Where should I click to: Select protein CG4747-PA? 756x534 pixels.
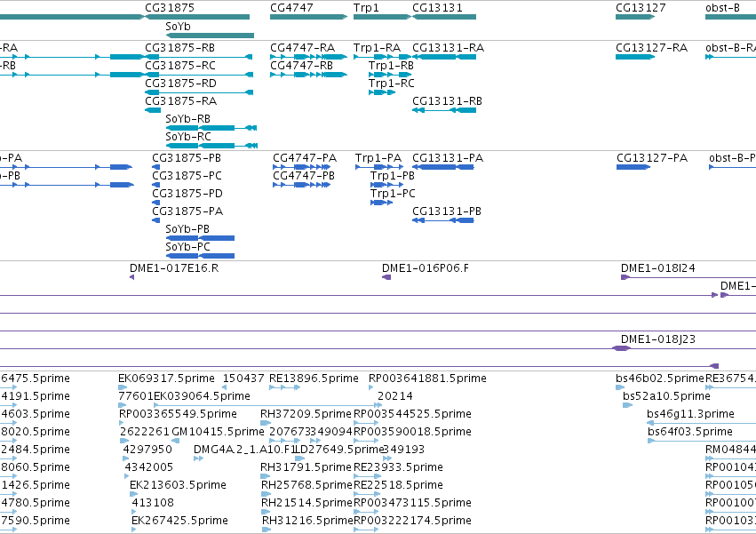(x=301, y=167)
